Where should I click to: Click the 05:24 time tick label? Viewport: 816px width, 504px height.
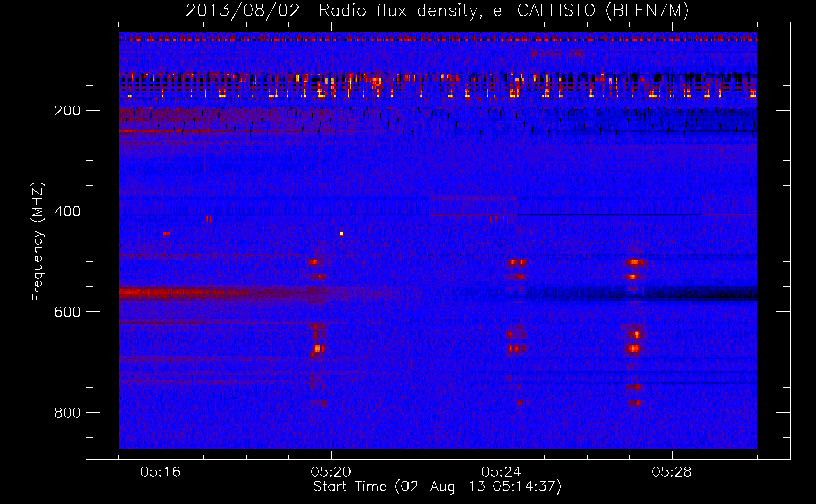point(501,472)
